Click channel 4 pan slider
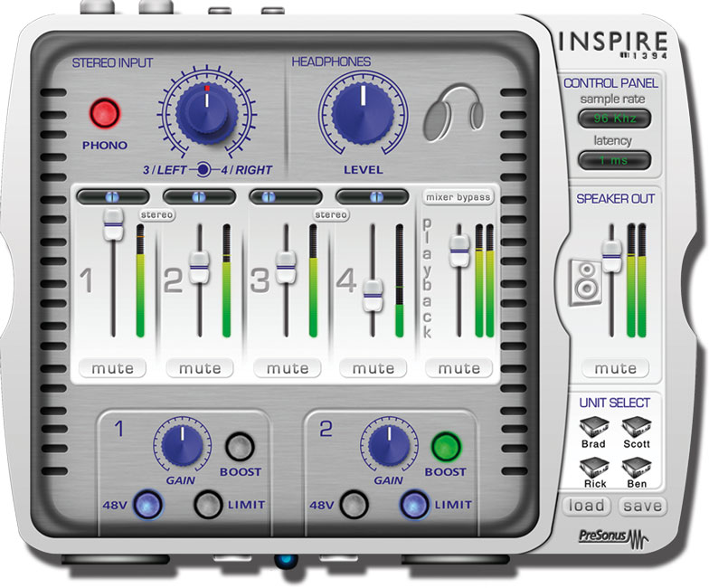This screenshot has height=588, width=709. (x=372, y=197)
